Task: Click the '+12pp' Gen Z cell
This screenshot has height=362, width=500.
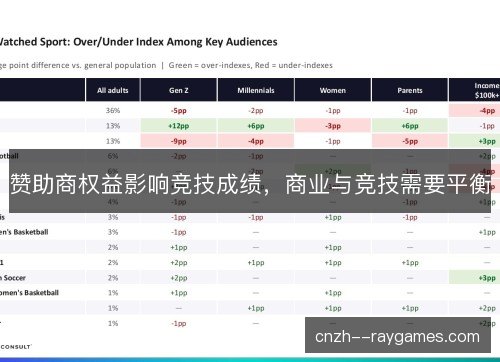Action: (x=179, y=126)
